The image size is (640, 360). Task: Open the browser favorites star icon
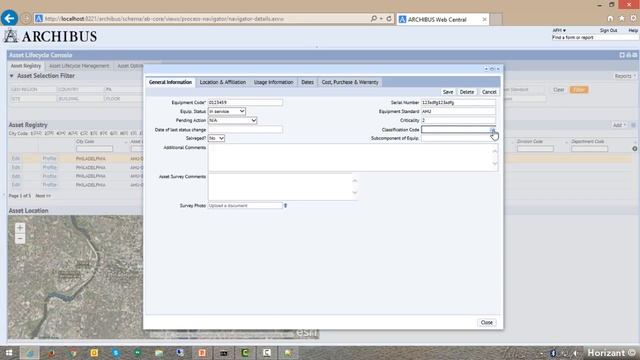point(622,18)
